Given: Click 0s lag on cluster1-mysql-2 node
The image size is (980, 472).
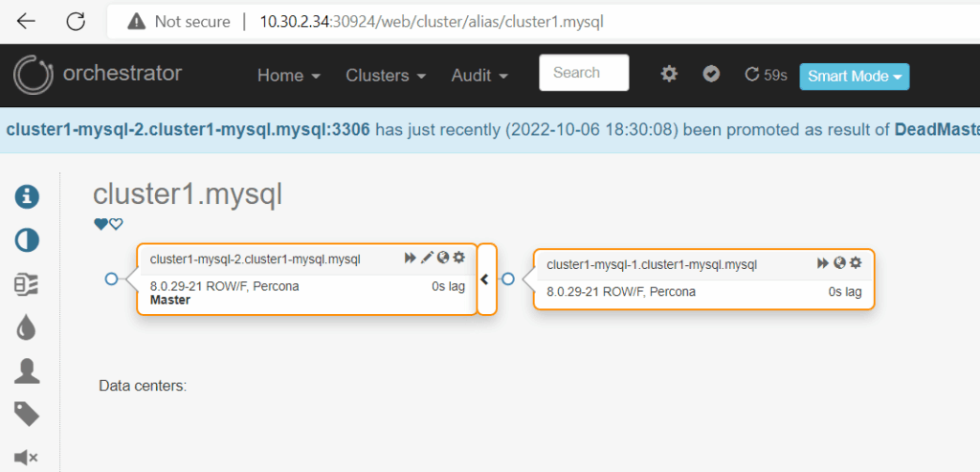Looking at the screenshot, I should [x=448, y=287].
